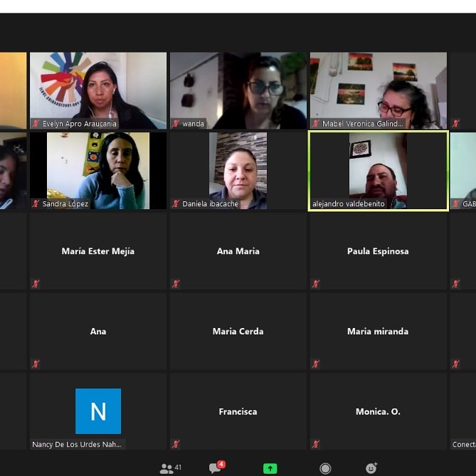Select Evelyn Apro Araucania's video tile
Screen dimensions: 476x476
98,90
